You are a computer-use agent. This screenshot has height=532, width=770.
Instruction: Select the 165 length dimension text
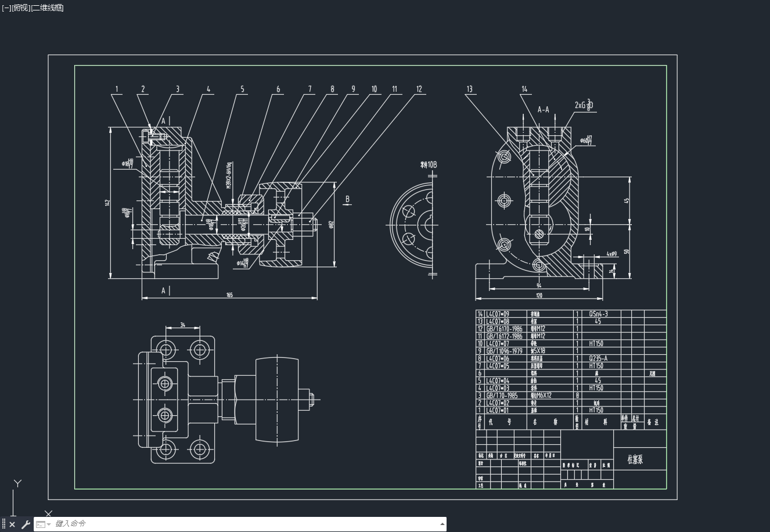pyautogui.click(x=229, y=295)
